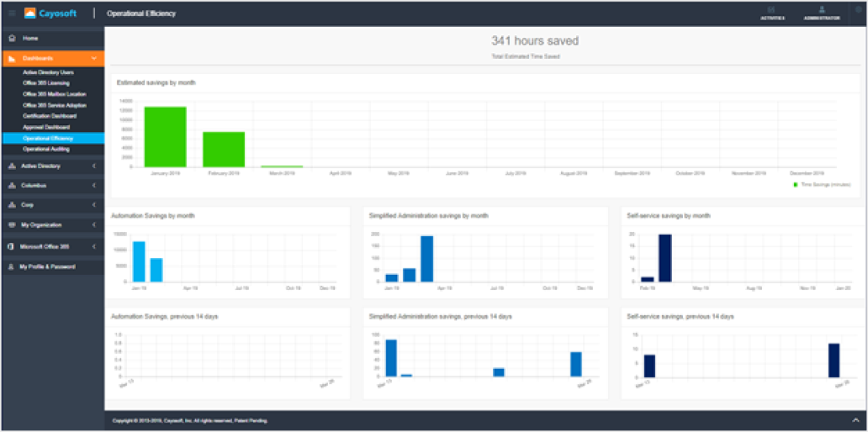
Task: Click the Cayosoft logo icon
Action: (x=30, y=13)
